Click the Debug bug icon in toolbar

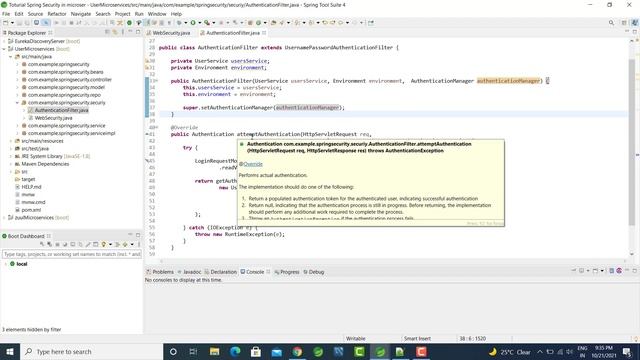(x=179, y=23)
